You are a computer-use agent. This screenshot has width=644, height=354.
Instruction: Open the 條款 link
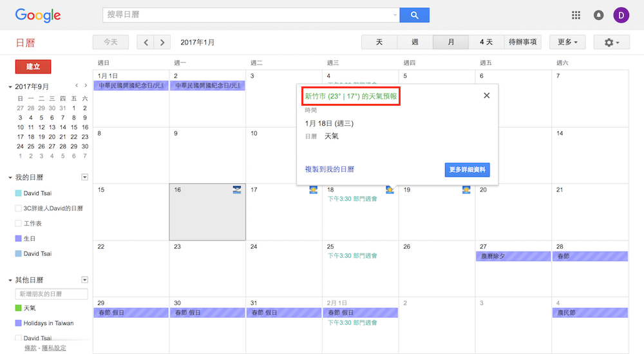tap(30, 348)
